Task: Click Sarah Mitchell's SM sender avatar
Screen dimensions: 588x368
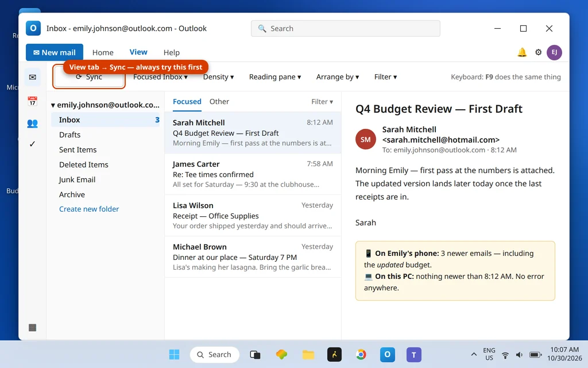Action: pyautogui.click(x=366, y=139)
